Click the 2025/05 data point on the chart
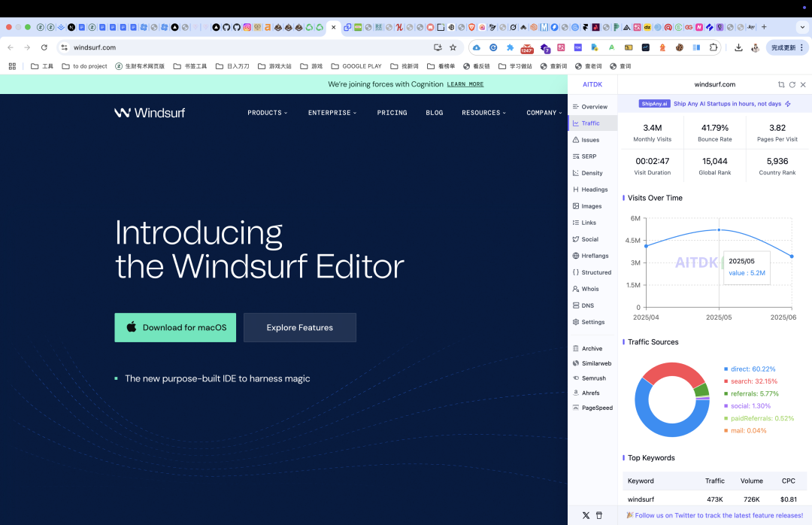 coord(719,229)
